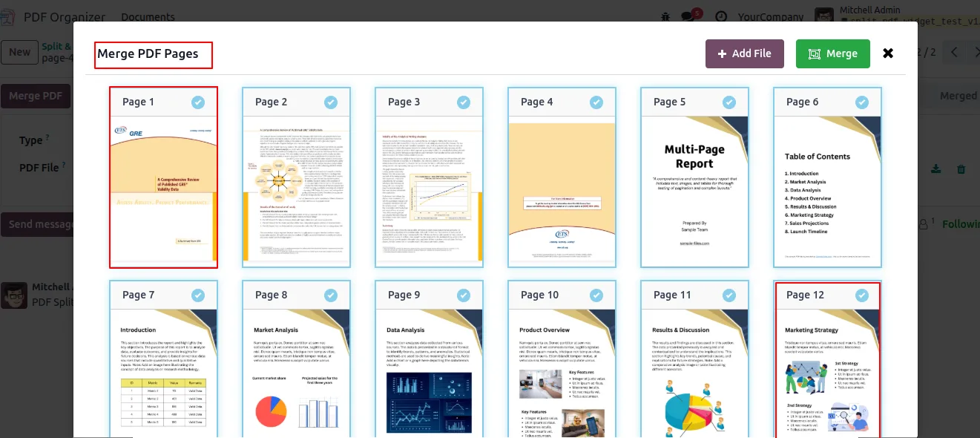Click the Send message button
This screenshot has height=438, width=980.
(37, 224)
